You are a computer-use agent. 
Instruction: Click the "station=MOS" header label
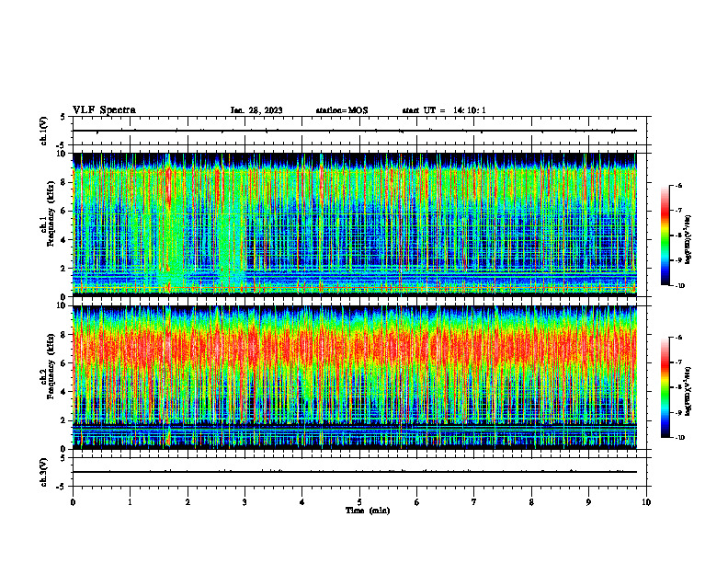[342, 110]
